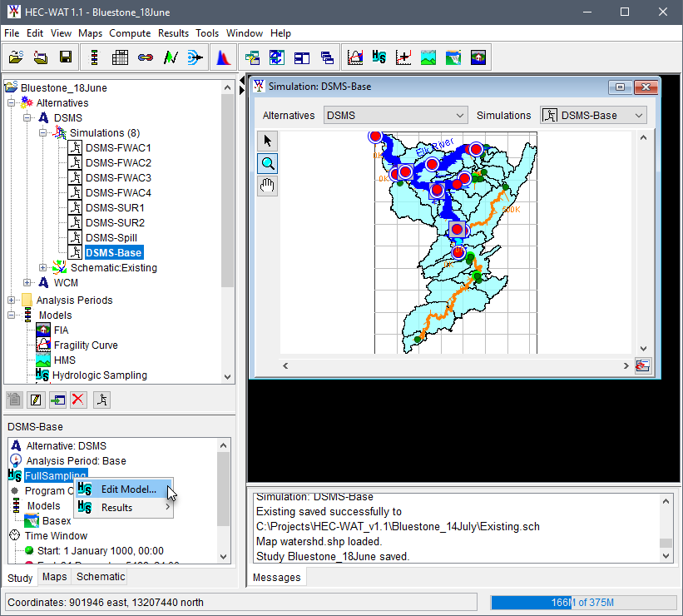The image size is (683, 616).
Task: Open a study using the open folder icon
Action: [x=16, y=57]
